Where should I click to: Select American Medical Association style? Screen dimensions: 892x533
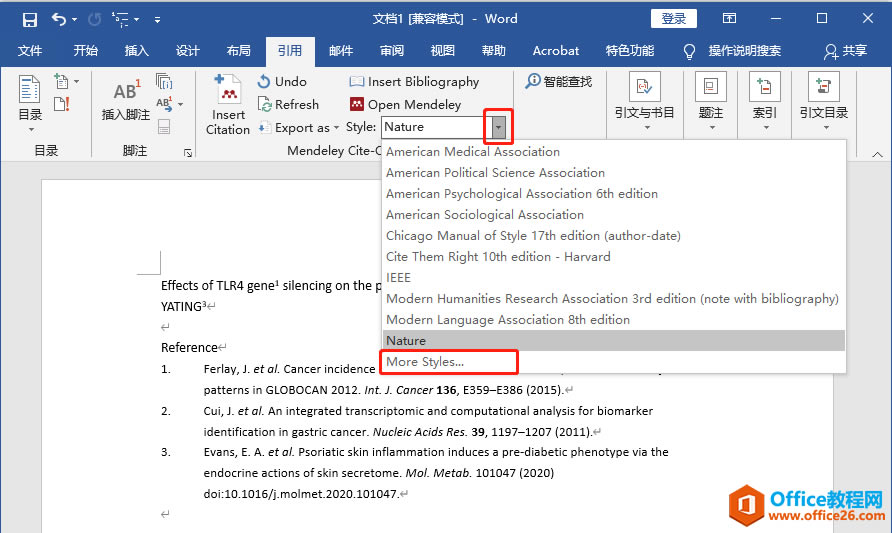614,152
